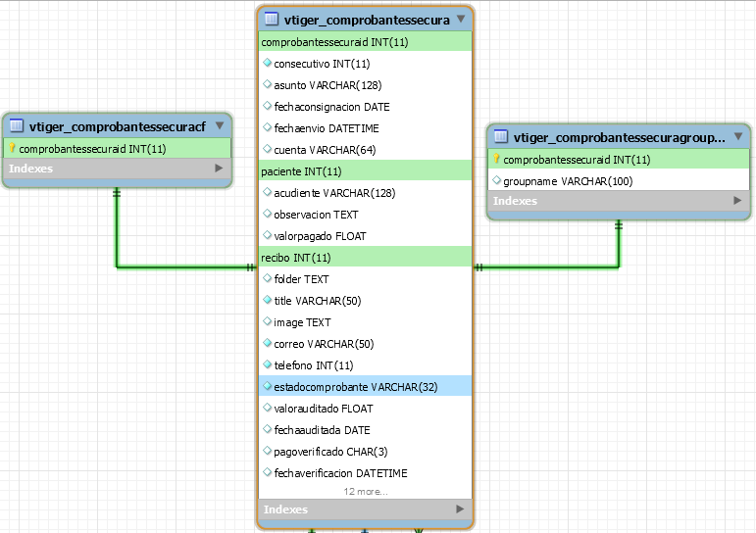Expand Indexes in the vtiger_comprobantessecura table
The image size is (756, 533).
click(x=460, y=509)
